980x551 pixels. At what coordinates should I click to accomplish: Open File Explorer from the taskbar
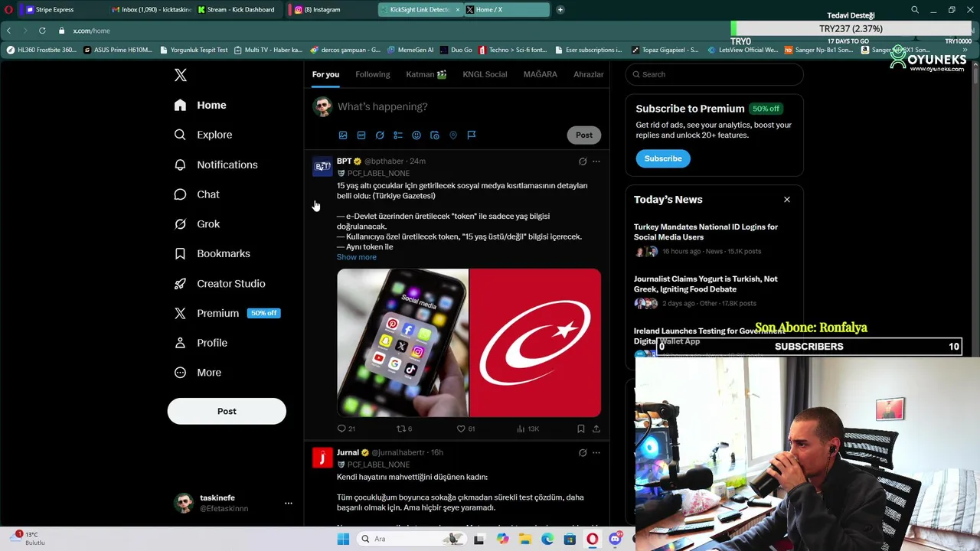[x=524, y=539]
